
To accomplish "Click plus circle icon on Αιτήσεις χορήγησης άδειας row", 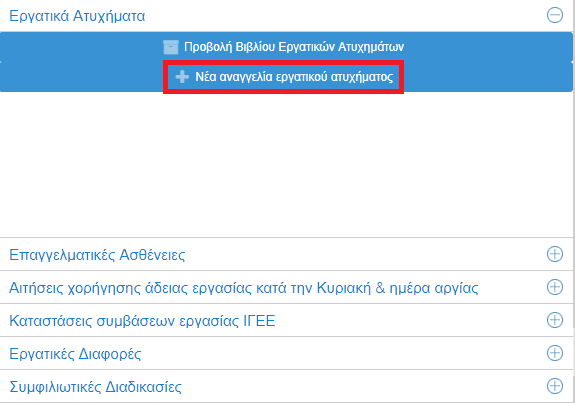I will (x=554, y=287).
